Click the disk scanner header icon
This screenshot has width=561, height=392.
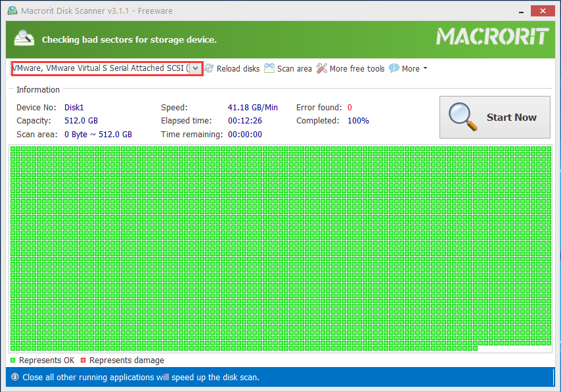[24, 38]
